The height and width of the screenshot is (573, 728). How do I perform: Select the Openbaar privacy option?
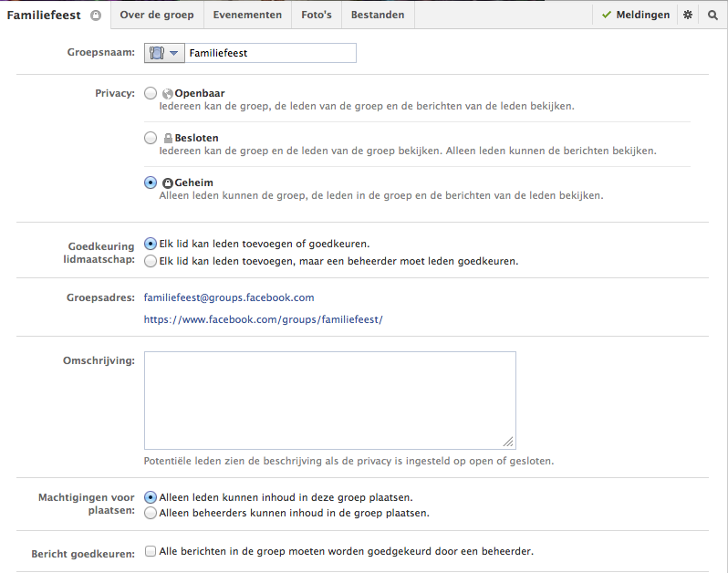coord(151,93)
